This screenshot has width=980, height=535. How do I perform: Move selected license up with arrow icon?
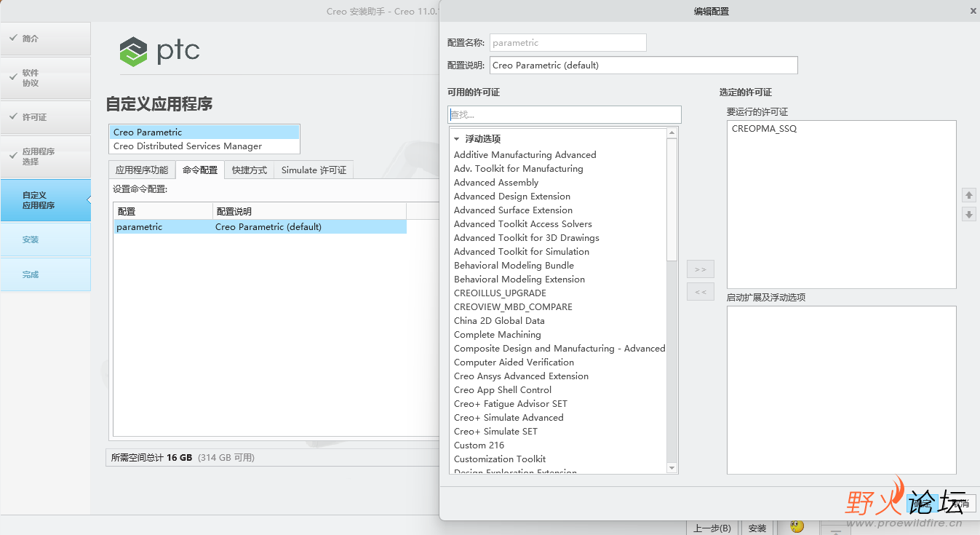[x=968, y=195]
